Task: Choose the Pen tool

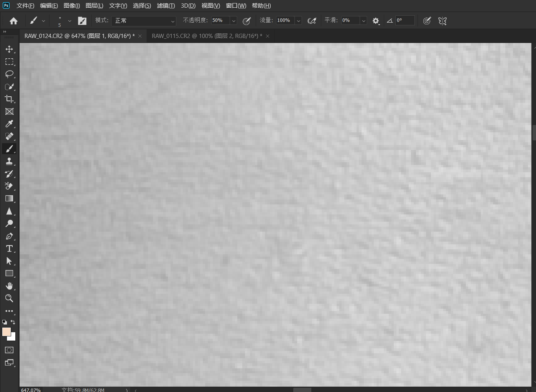Action: 9,236
